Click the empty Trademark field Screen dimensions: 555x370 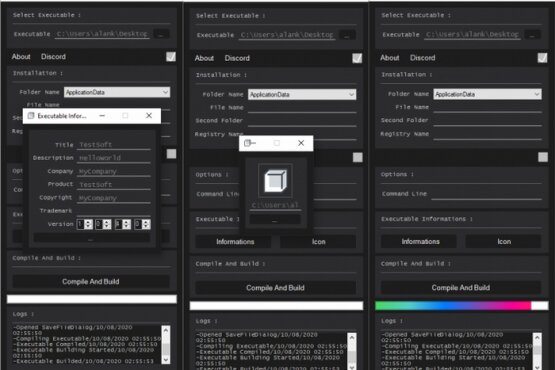(x=114, y=211)
